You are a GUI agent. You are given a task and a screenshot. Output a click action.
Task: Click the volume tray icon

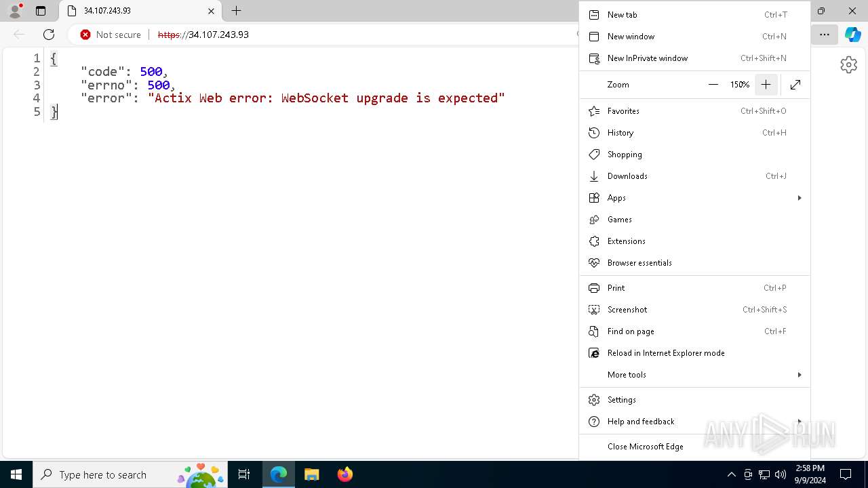coord(781,474)
